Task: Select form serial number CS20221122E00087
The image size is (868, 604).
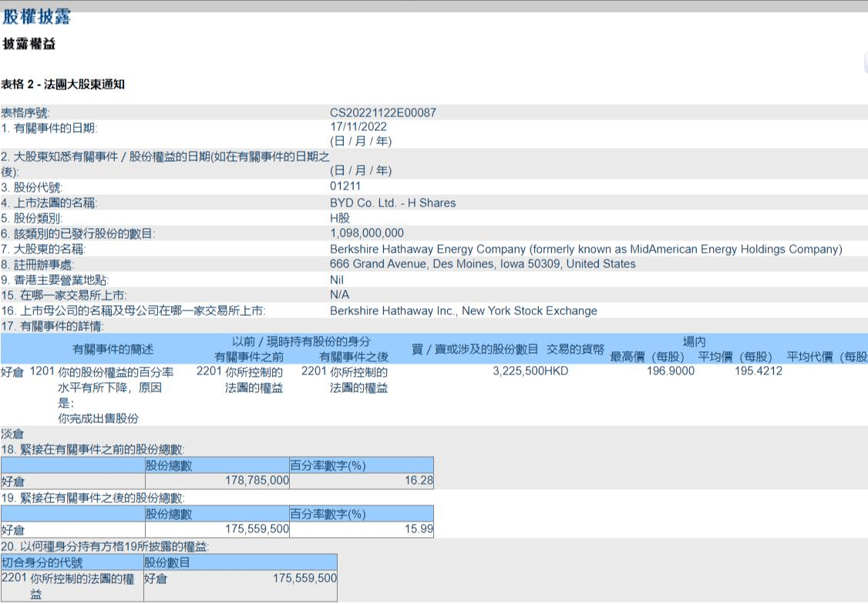Action: pos(382,112)
